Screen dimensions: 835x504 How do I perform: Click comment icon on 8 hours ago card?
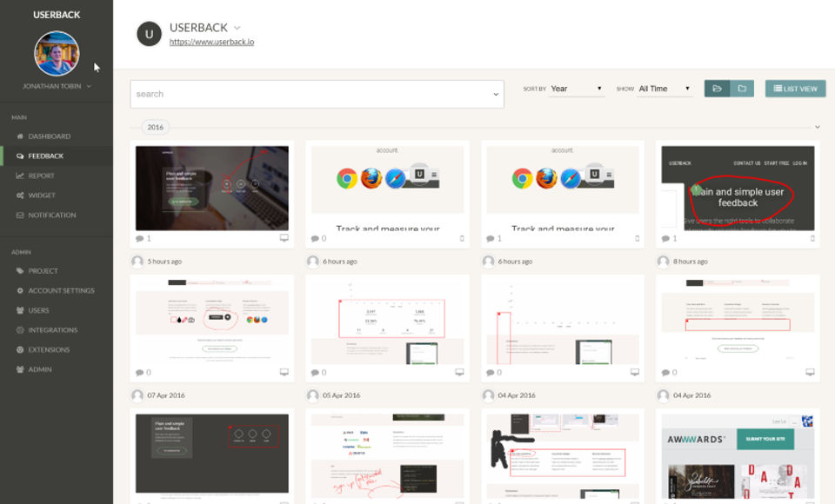(x=665, y=238)
